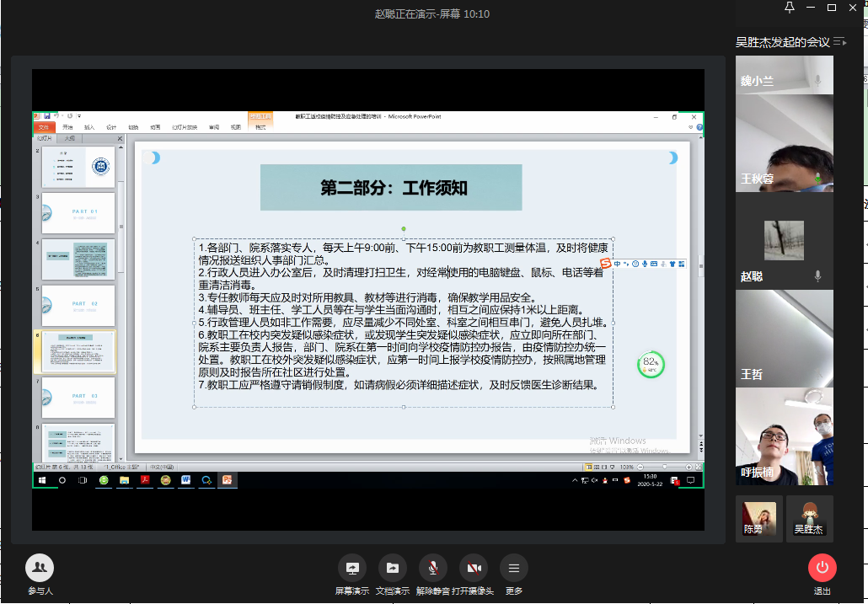The width and height of the screenshot is (868, 604).
Task: Open the 参与人 participants panel
Action: pos(40,568)
